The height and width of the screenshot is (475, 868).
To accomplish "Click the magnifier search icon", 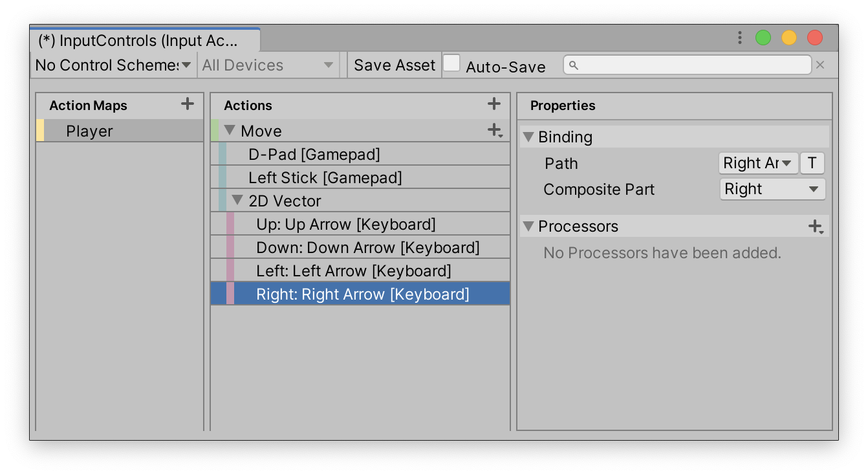I will (574, 65).
